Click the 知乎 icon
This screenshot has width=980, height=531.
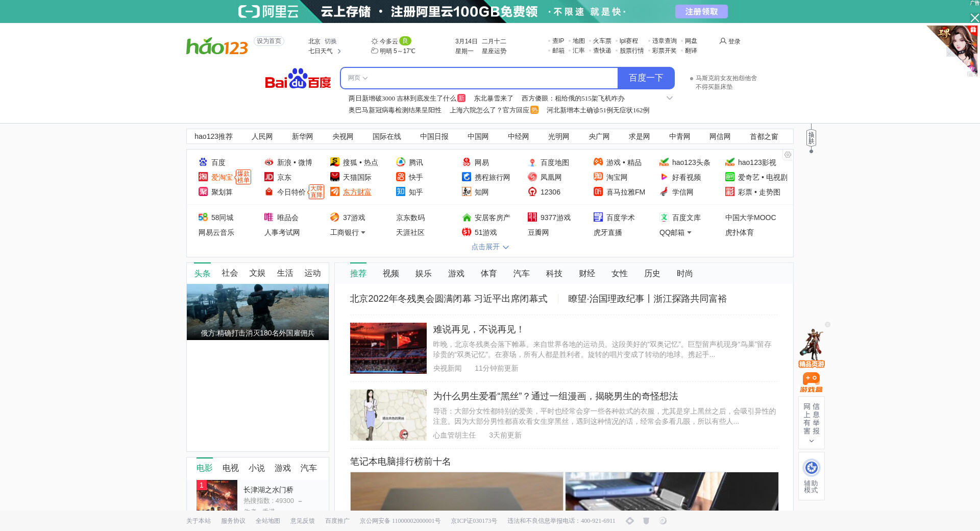click(x=401, y=192)
